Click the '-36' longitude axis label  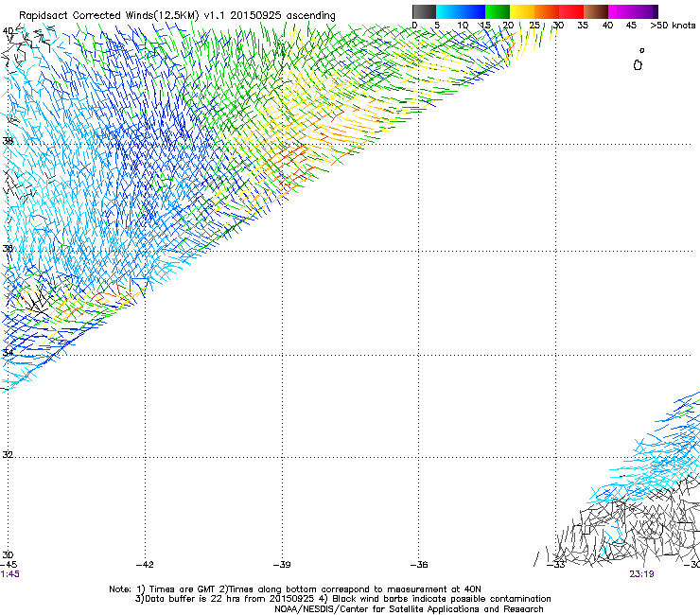(x=419, y=565)
